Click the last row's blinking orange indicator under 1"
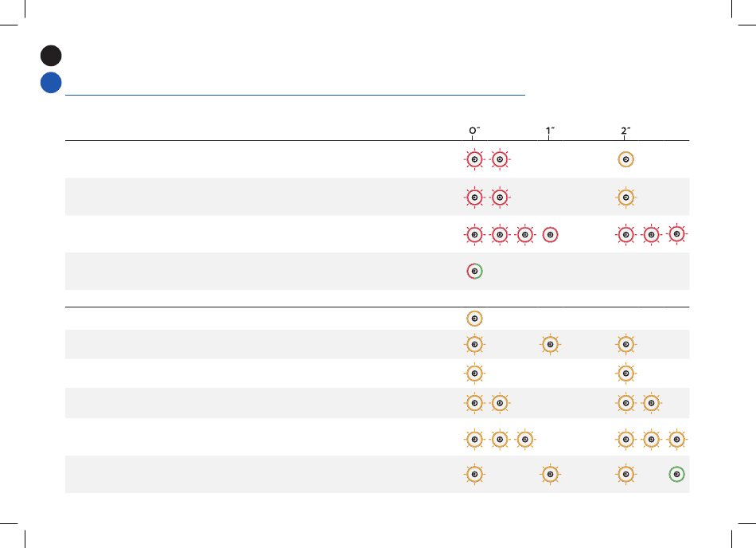The image size is (756, 548). point(550,474)
